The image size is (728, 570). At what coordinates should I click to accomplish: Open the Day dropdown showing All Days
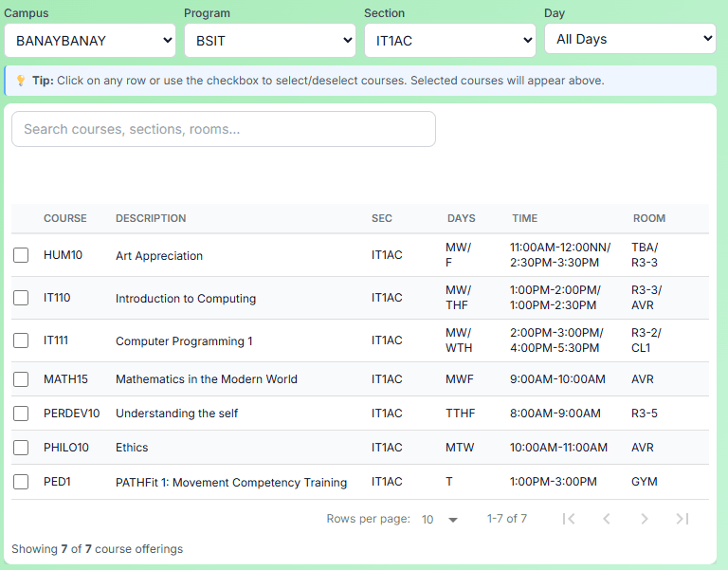pos(630,39)
